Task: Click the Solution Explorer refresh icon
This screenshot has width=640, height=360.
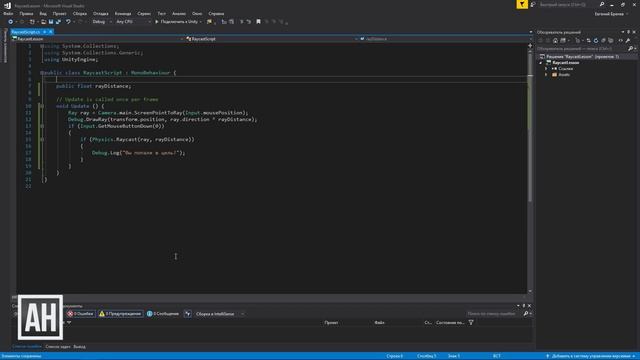Action: point(596,40)
